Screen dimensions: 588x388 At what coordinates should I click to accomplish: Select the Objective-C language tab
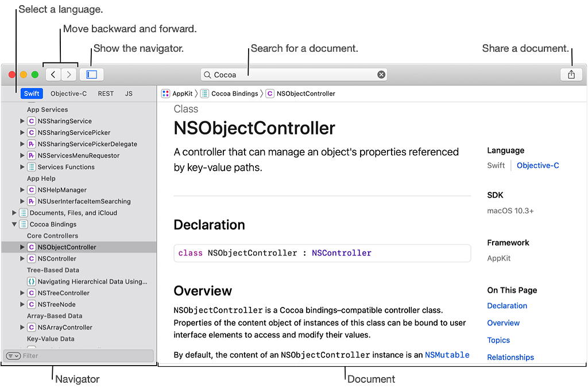pos(69,94)
